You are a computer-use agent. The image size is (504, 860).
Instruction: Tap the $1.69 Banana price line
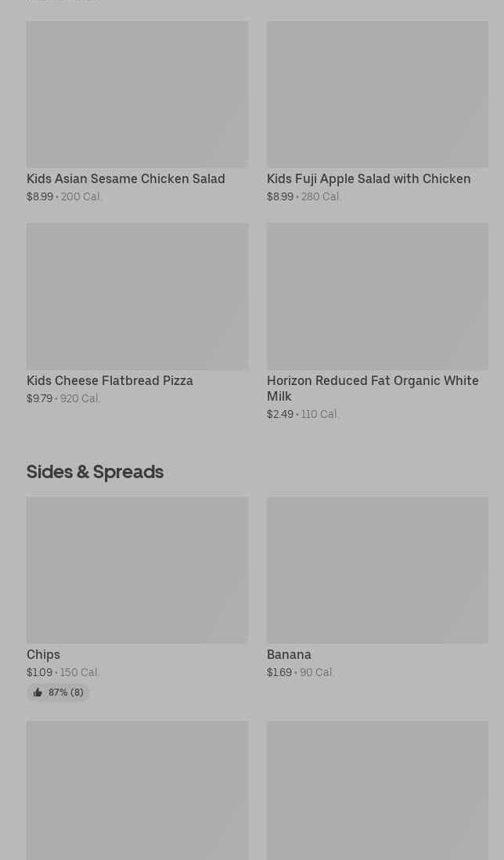(x=301, y=672)
